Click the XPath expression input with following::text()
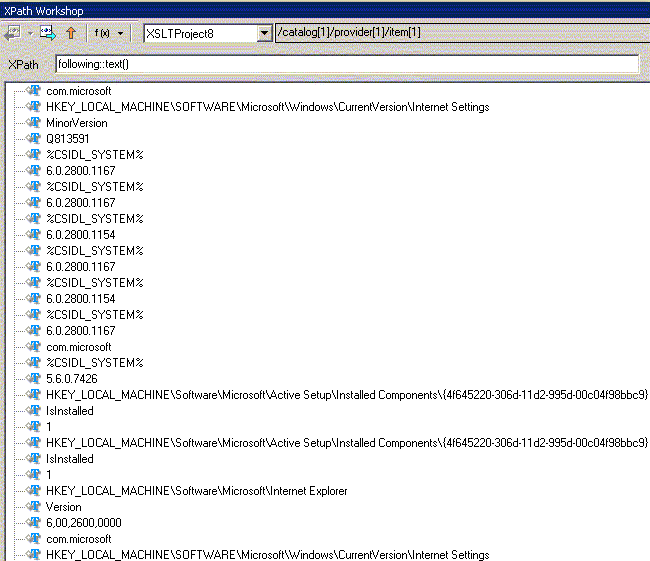 [347, 64]
